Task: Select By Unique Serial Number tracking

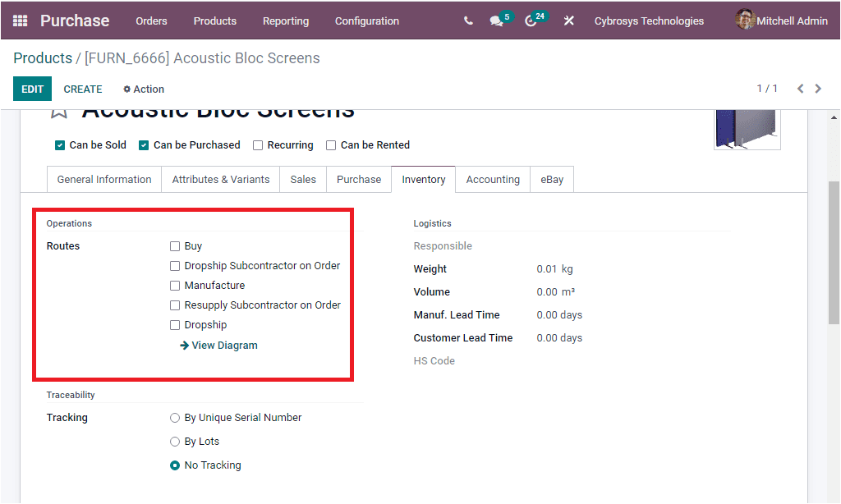Action: (x=175, y=417)
